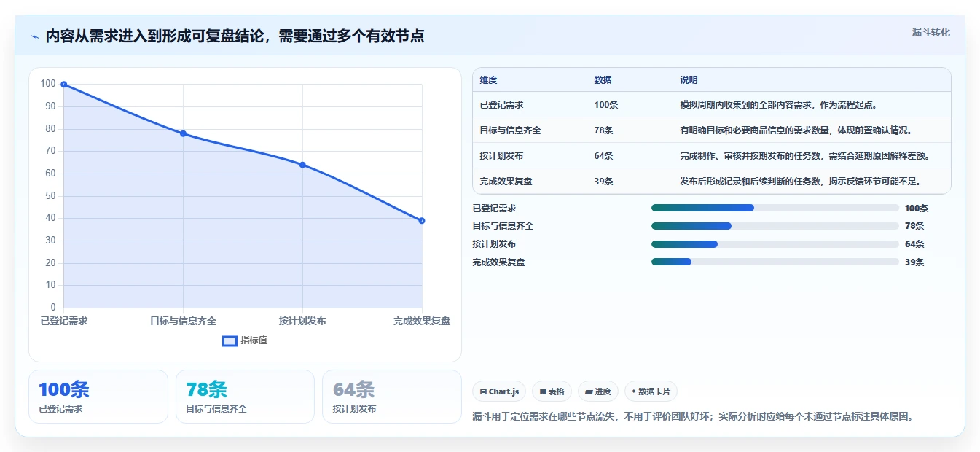Viewport: 980px width, 452px height.
Task: Click the 已登记需求 table row cell
Action: [502, 105]
